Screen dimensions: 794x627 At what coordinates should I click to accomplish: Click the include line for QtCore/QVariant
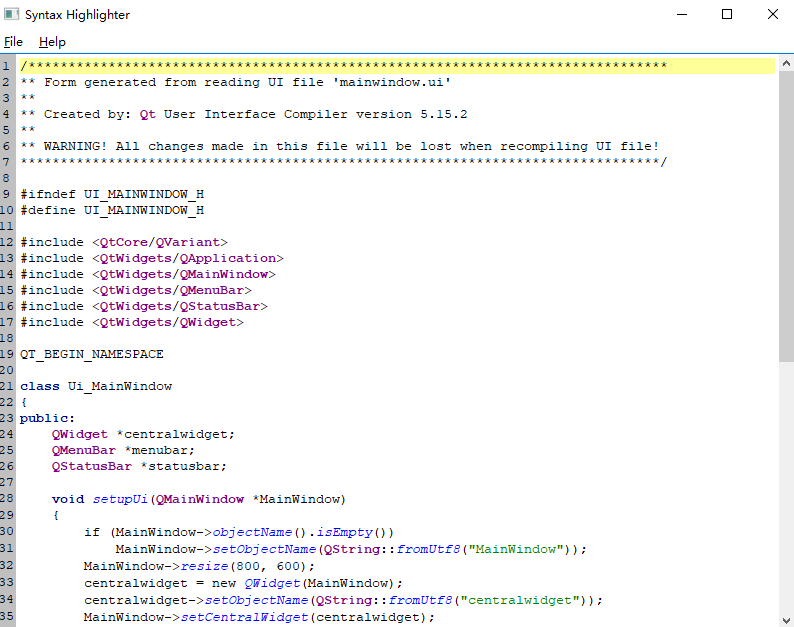[x=124, y=242]
